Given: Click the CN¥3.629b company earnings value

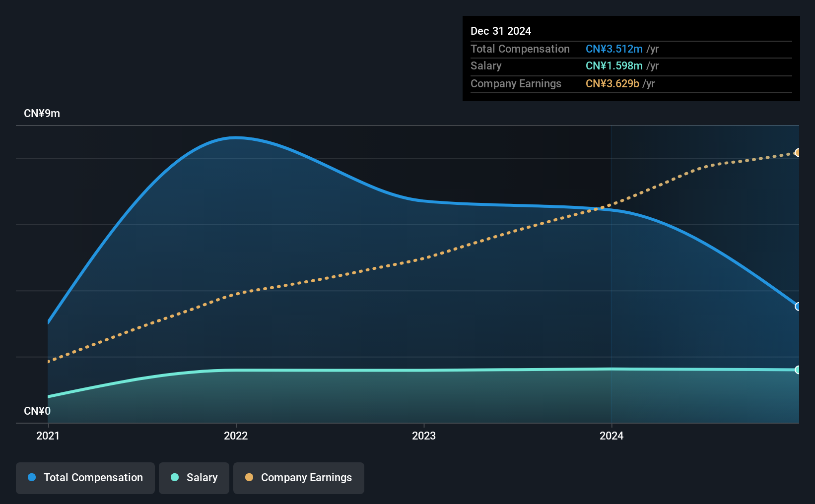Looking at the screenshot, I should click(x=612, y=84).
